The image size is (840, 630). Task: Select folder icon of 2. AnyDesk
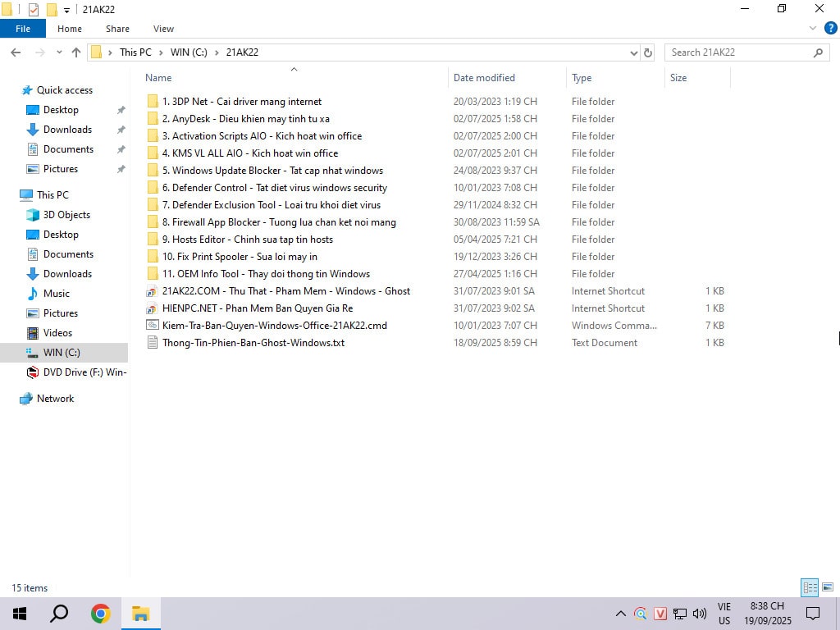(153, 118)
